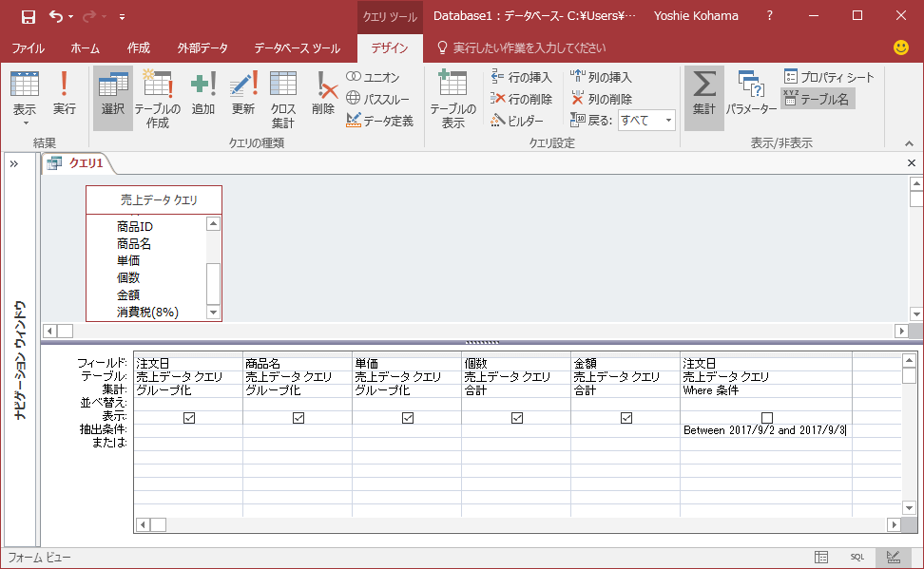This screenshot has height=569, width=924.
Task: Move the field list down with its arrow
Action: (x=213, y=313)
